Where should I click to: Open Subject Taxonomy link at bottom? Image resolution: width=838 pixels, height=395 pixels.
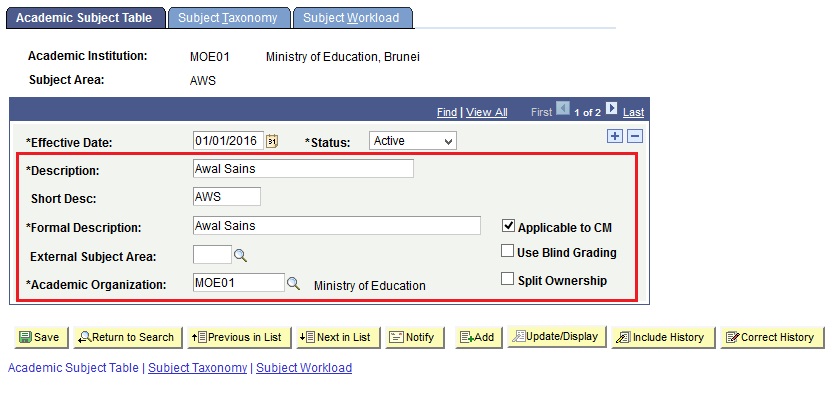coord(197,368)
